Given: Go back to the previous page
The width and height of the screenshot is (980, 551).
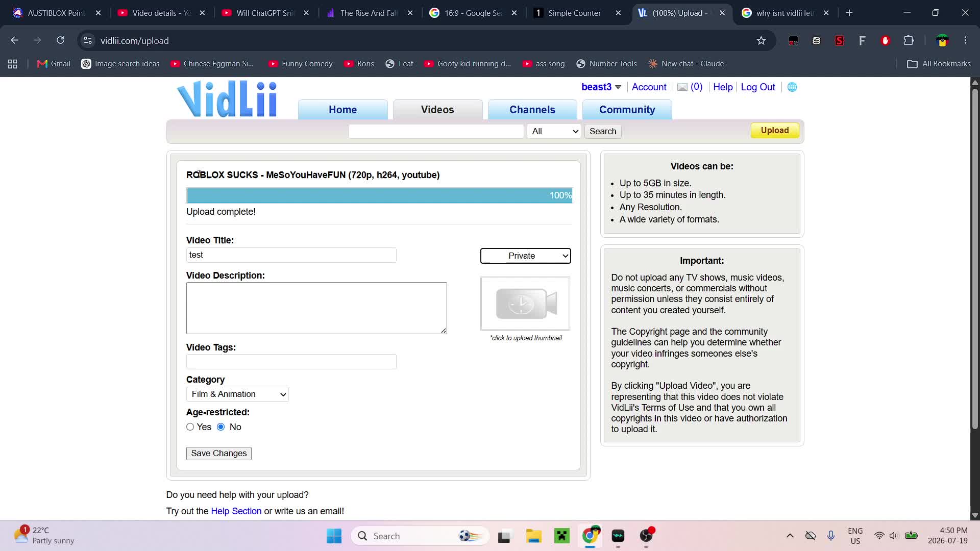Looking at the screenshot, I should coord(14,40).
